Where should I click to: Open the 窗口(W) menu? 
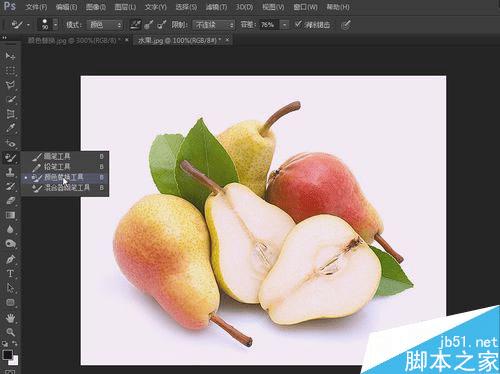click(x=305, y=7)
